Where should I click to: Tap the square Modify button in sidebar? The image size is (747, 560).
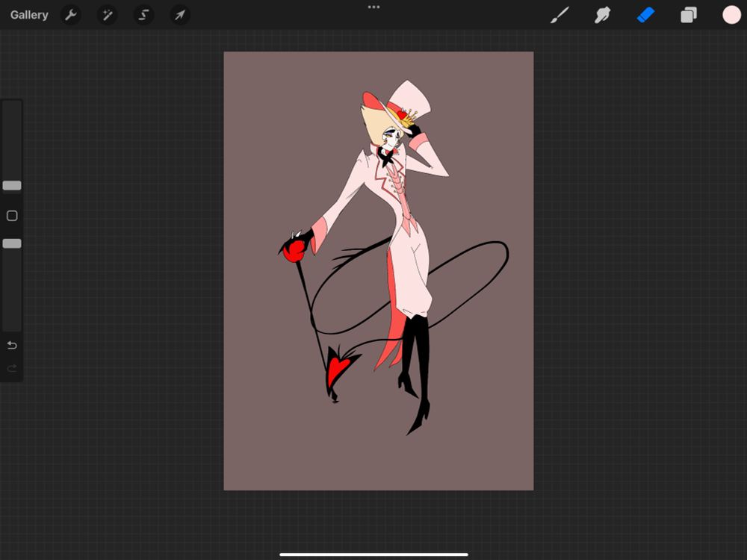[12, 216]
